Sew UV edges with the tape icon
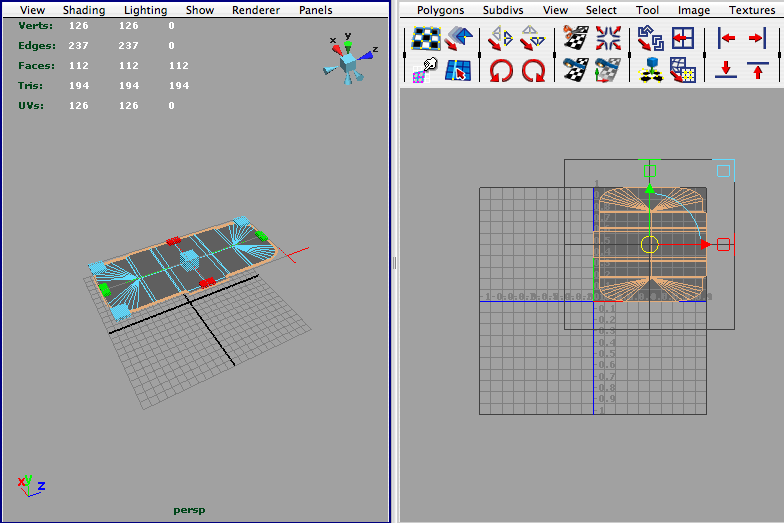This screenshot has width=784, height=523. pos(576,70)
